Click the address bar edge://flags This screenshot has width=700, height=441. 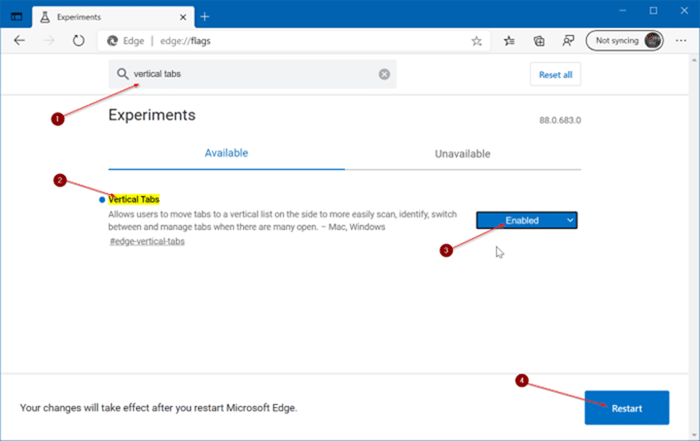coord(295,41)
